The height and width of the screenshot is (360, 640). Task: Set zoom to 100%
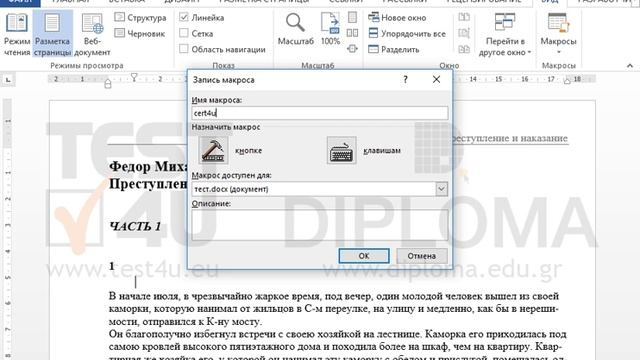pyautogui.click(x=330, y=29)
